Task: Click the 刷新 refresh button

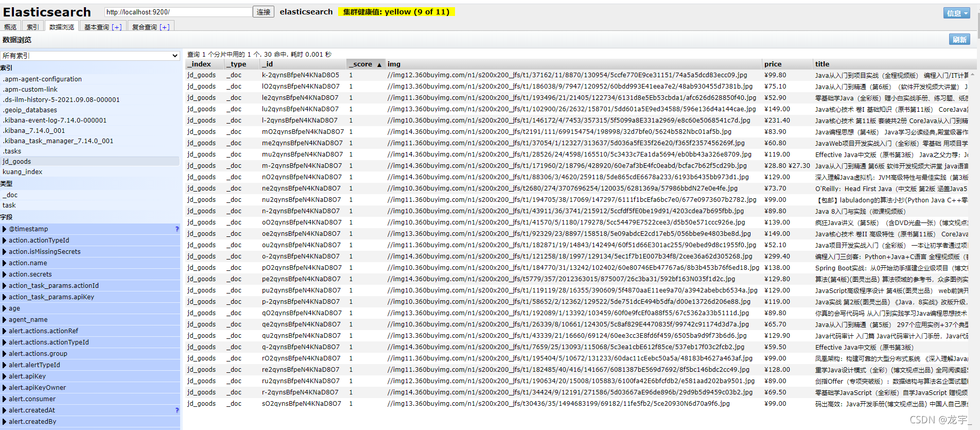Action: click(959, 40)
